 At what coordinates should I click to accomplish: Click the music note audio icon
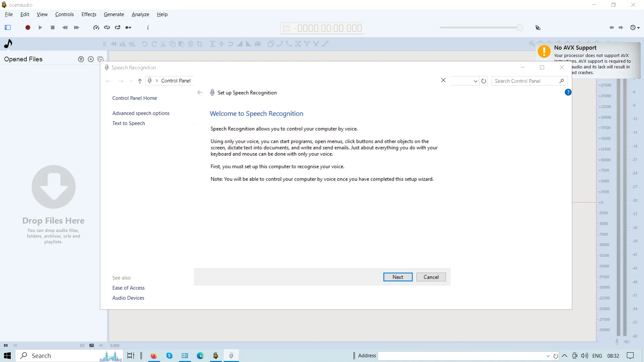pyautogui.click(x=8, y=44)
